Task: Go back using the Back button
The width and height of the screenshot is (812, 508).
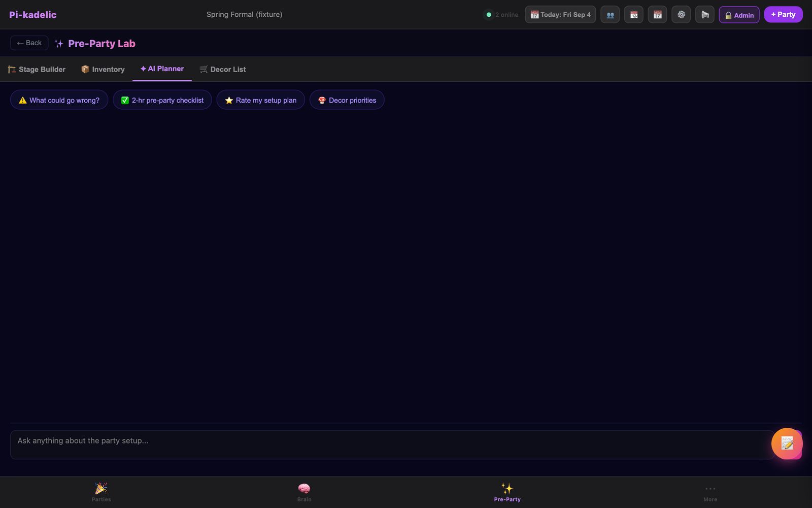Action: coord(29,43)
